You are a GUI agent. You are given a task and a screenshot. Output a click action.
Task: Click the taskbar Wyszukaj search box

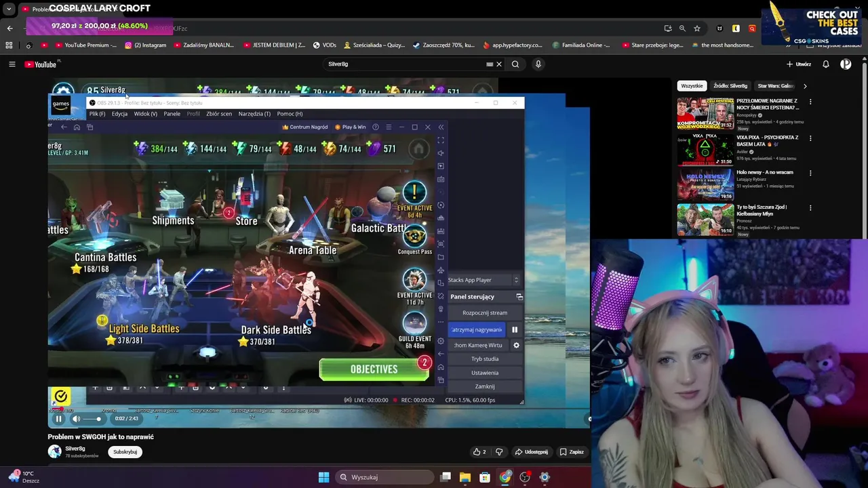tap(384, 477)
